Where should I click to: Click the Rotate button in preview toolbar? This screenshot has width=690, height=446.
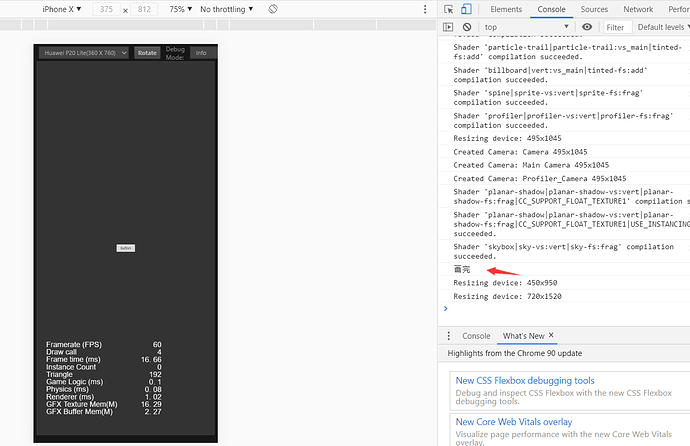[x=147, y=53]
